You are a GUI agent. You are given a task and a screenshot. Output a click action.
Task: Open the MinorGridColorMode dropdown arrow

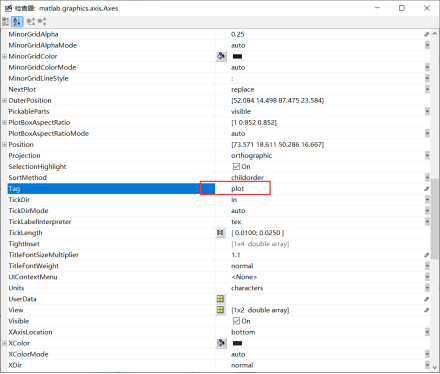pos(427,67)
